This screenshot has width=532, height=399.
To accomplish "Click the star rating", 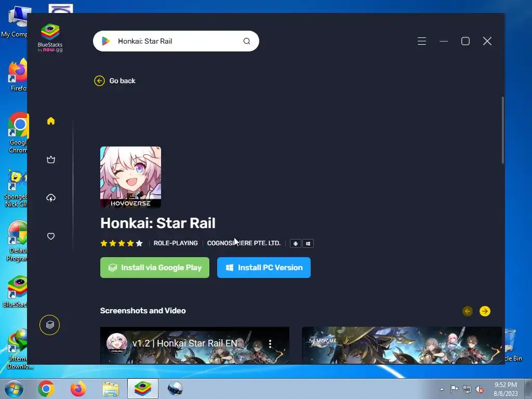I will point(122,243).
